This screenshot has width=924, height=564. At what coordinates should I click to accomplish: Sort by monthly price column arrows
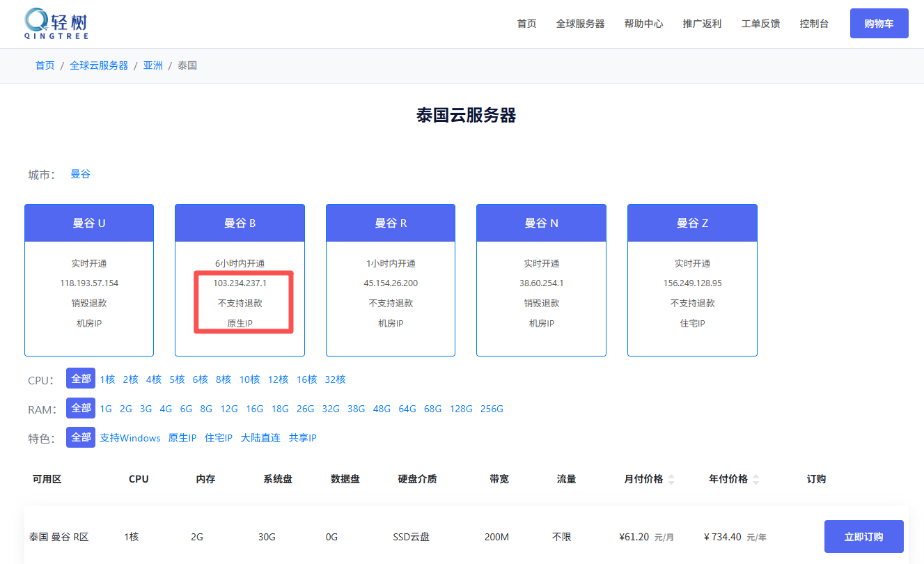click(671, 479)
